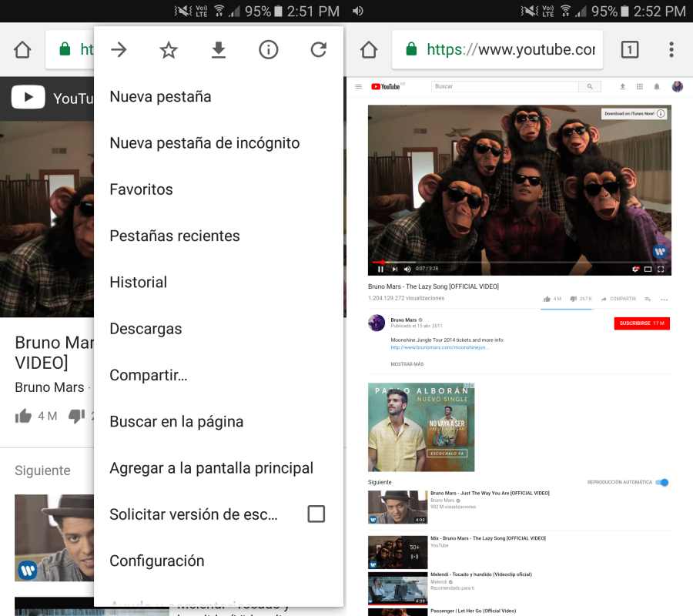
Task: Click Bruno Mars channel name under video
Action: pos(403,320)
